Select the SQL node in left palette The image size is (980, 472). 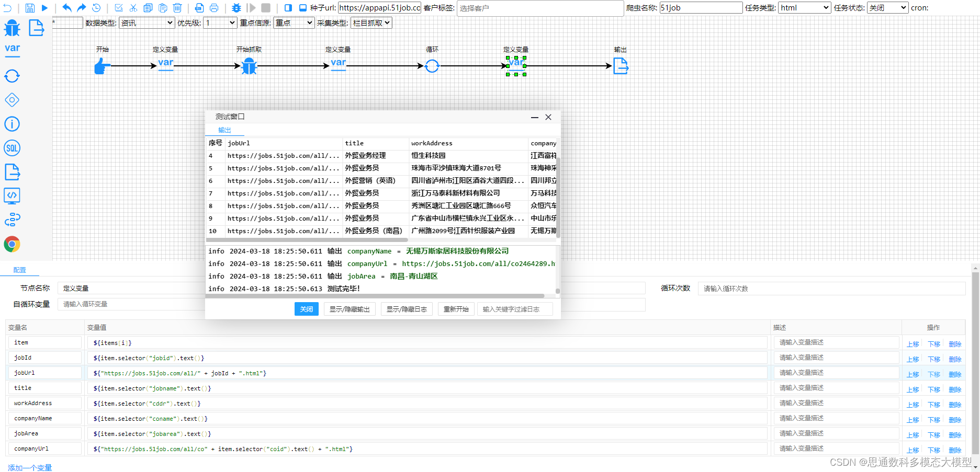click(12, 148)
